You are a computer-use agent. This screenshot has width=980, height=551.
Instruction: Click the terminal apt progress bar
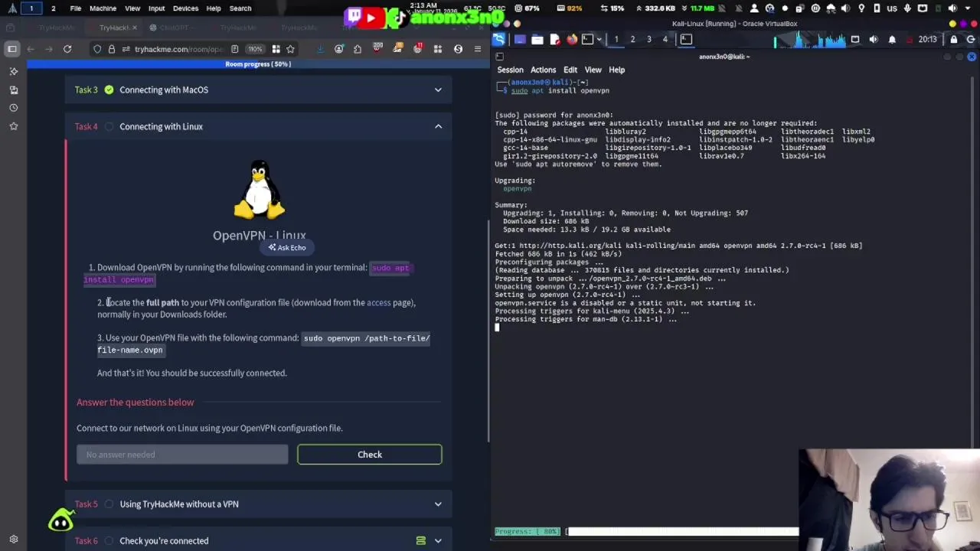tap(646, 531)
